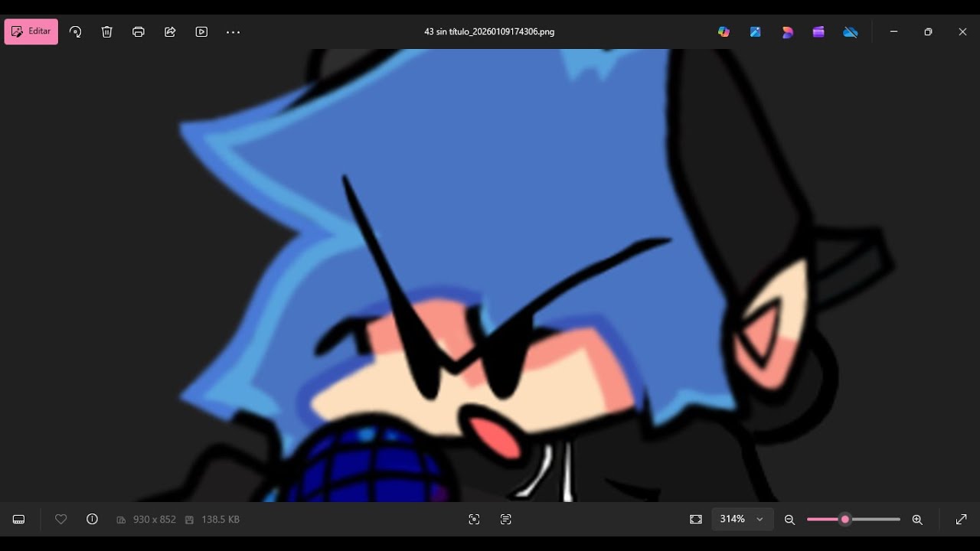Viewport: 980px width, 551px height.
Task: Restore down the Photos window
Action: [x=928, y=31]
